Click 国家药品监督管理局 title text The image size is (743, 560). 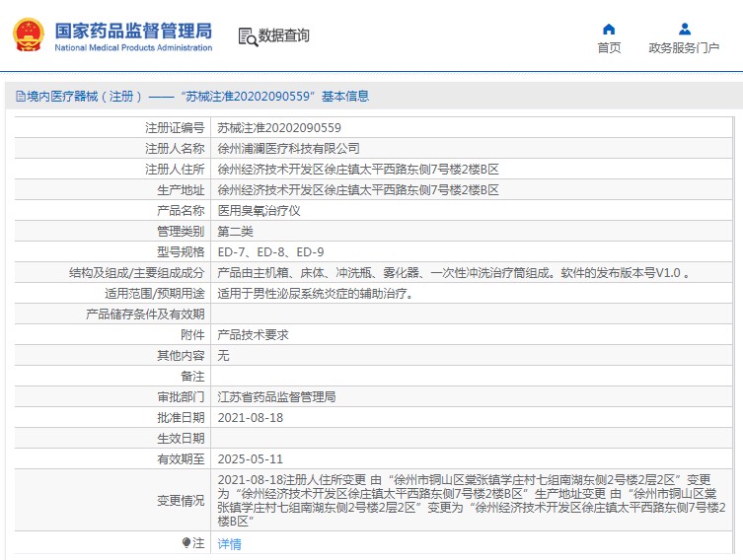pos(133,31)
